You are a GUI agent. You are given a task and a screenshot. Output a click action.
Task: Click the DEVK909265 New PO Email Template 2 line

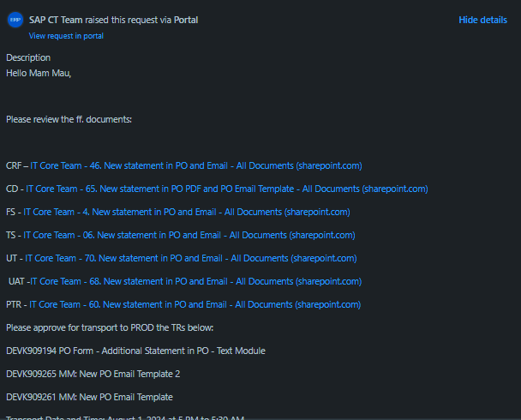pyautogui.click(x=93, y=374)
